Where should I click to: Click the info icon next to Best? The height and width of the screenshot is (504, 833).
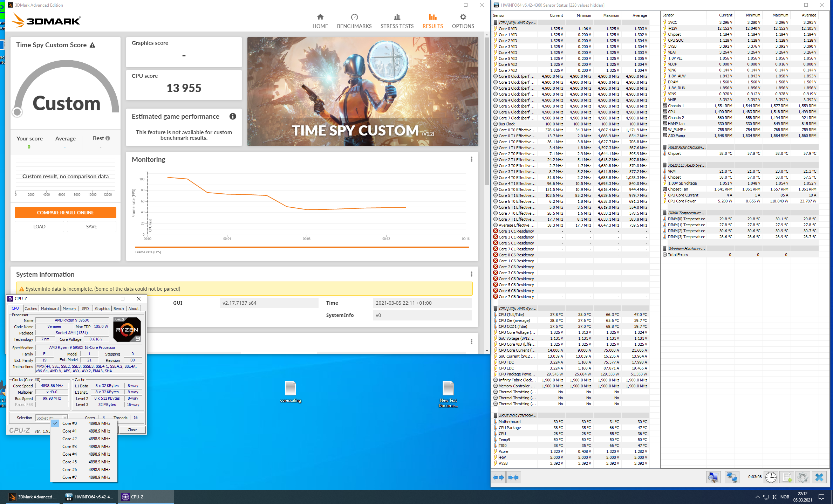click(x=108, y=138)
